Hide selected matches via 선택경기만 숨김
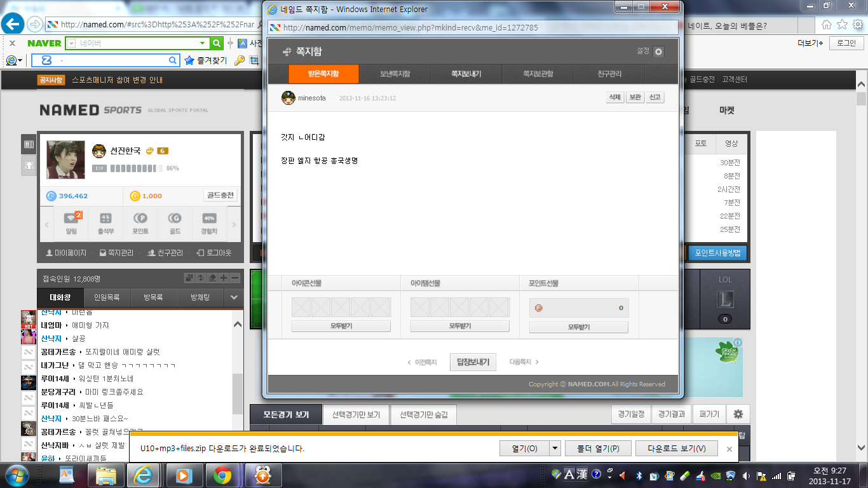Viewport: 868px width, 488px height. [423, 414]
